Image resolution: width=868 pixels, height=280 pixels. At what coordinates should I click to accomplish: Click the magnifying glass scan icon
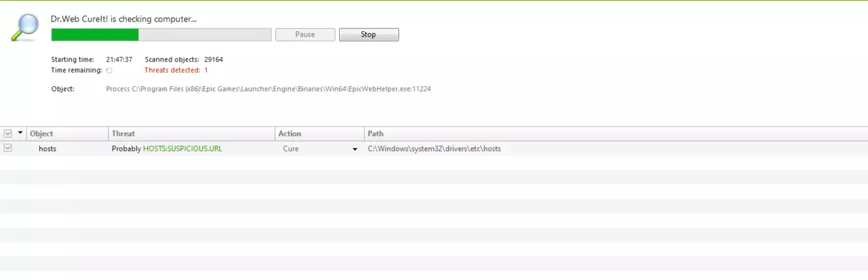[x=26, y=28]
